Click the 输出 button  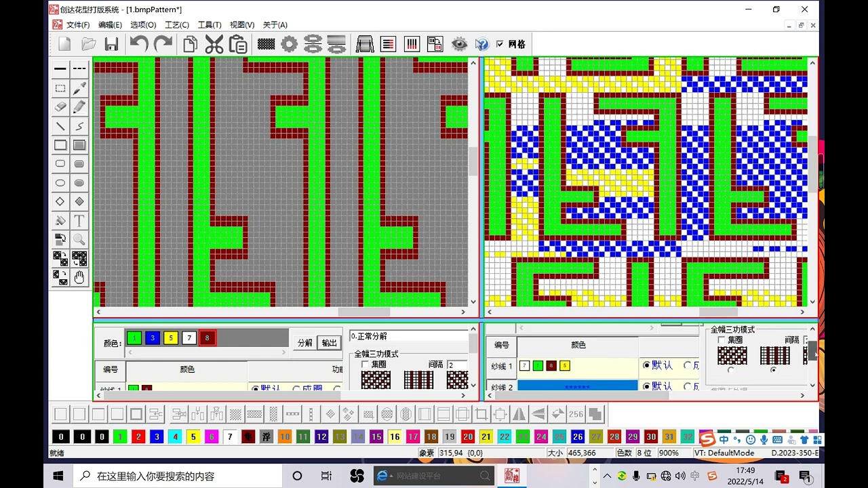point(330,343)
